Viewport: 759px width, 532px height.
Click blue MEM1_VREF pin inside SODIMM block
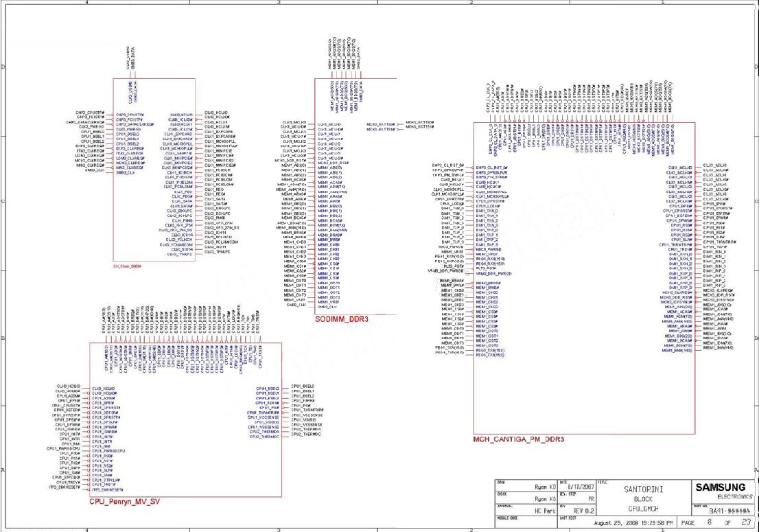(x=329, y=302)
